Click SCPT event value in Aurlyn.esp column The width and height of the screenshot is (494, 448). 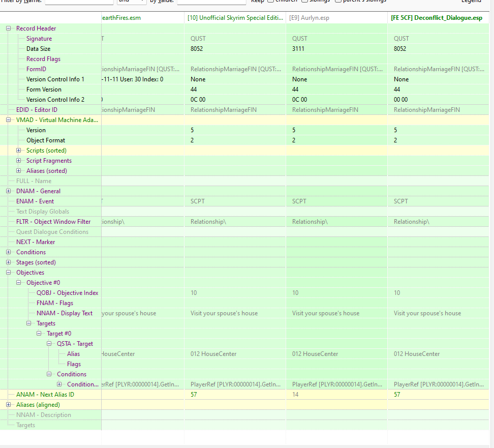[299, 201]
